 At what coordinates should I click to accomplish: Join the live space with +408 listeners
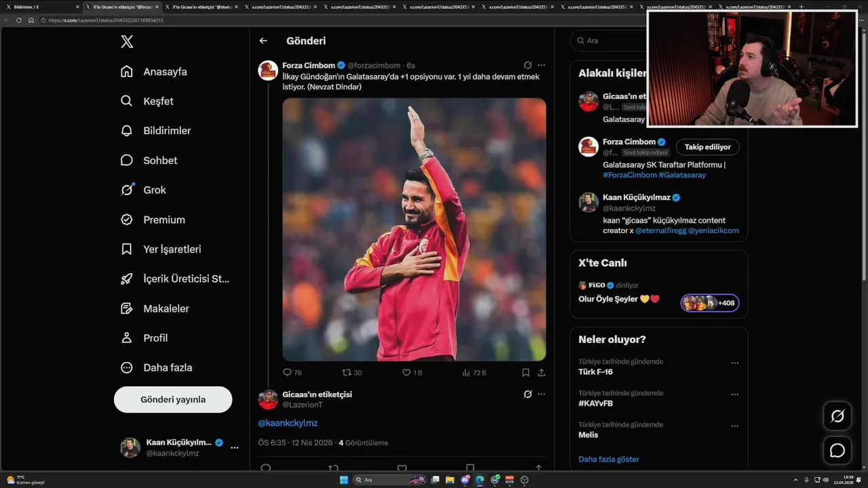710,303
